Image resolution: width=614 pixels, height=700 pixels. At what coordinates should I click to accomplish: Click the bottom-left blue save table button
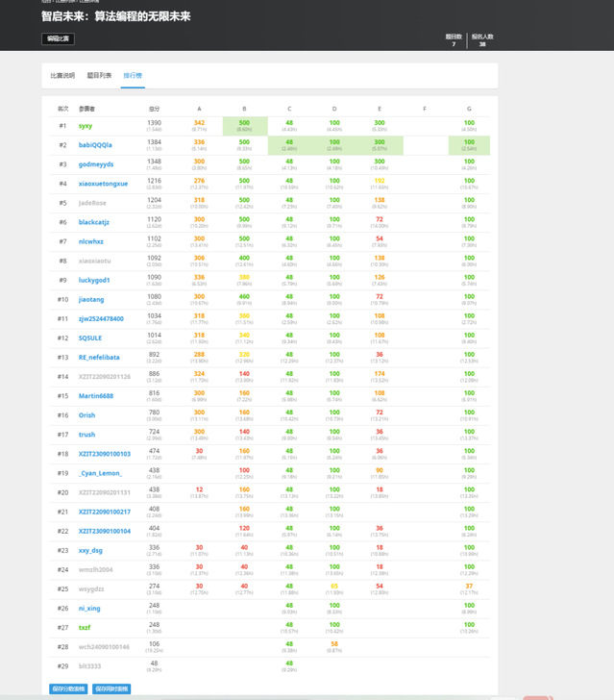click(x=68, y=688)
